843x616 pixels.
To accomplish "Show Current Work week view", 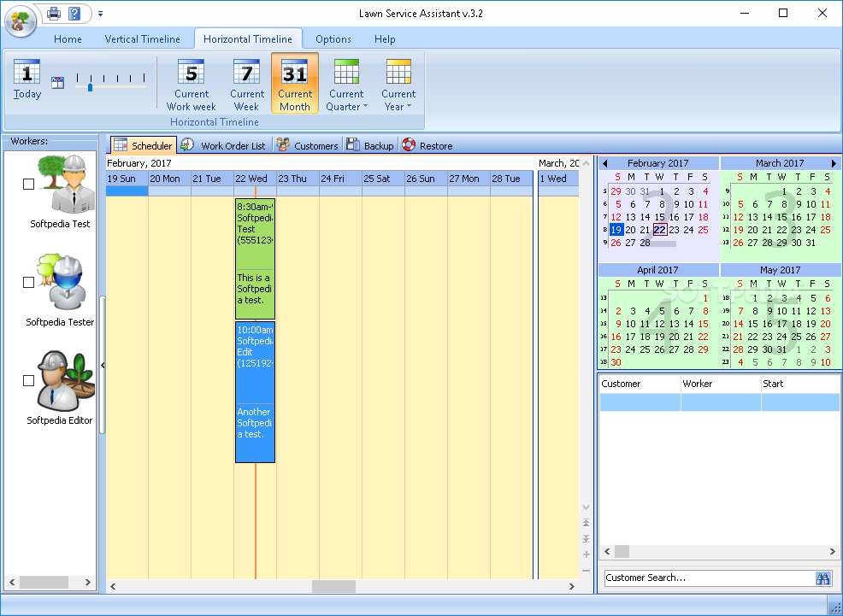I will (x=191, y=85).
